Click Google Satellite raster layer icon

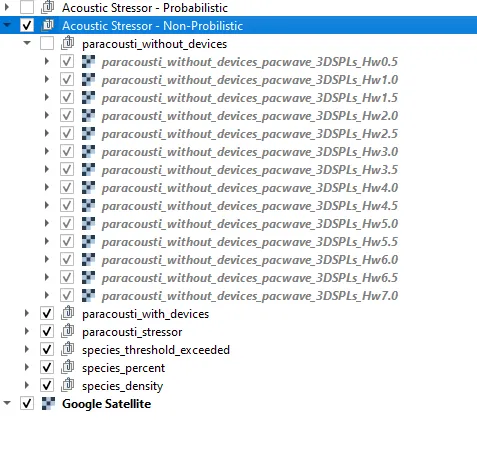tap(48, 404)
